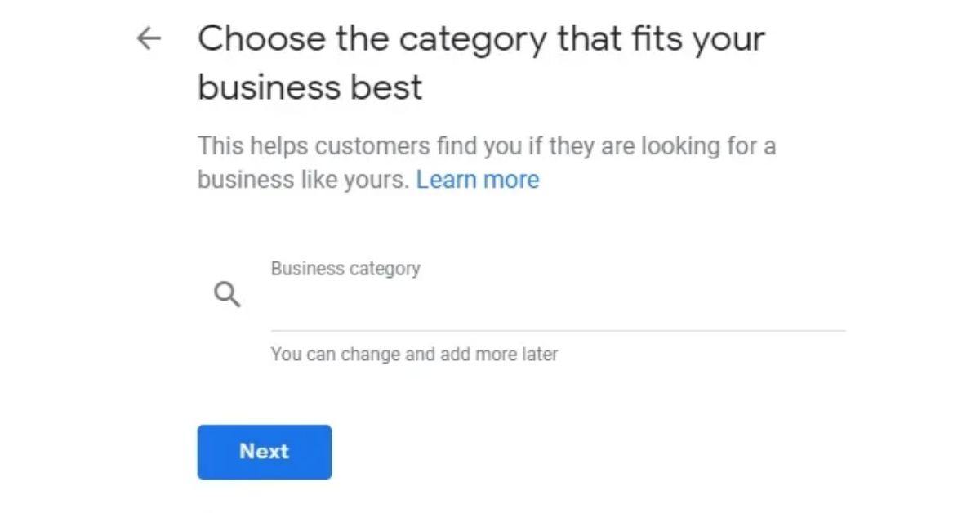980x513 pixels.
Task: Go back using the left arrow
Action: (149, 38)
